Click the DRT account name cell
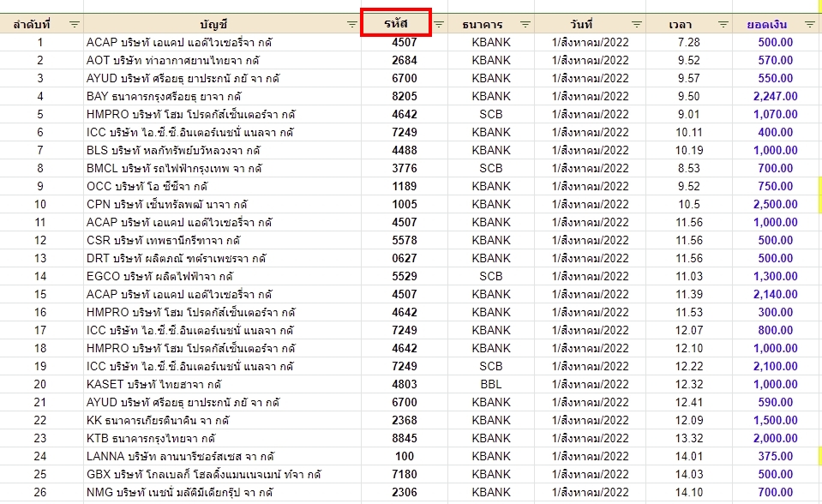The height and width of the screenshot is (504, 822). point(222,259)
